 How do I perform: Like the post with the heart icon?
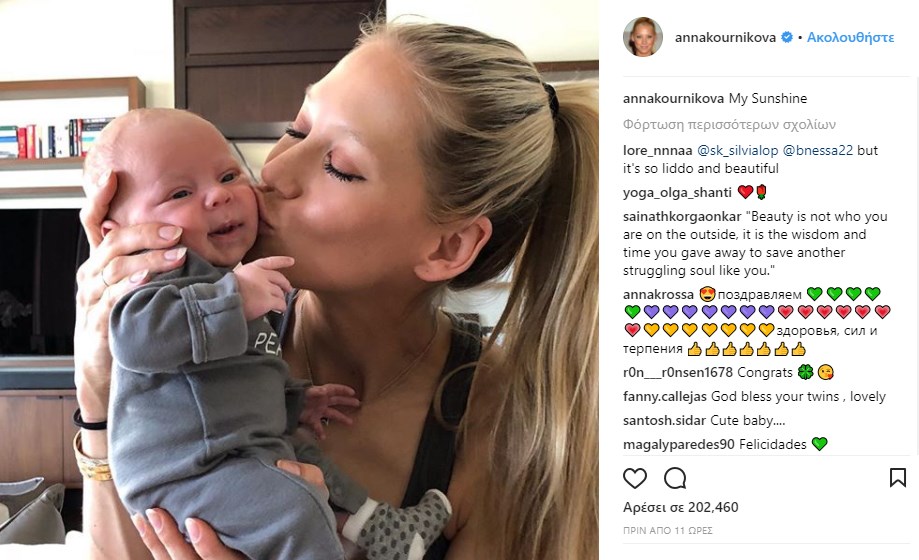tap(635, 478)
